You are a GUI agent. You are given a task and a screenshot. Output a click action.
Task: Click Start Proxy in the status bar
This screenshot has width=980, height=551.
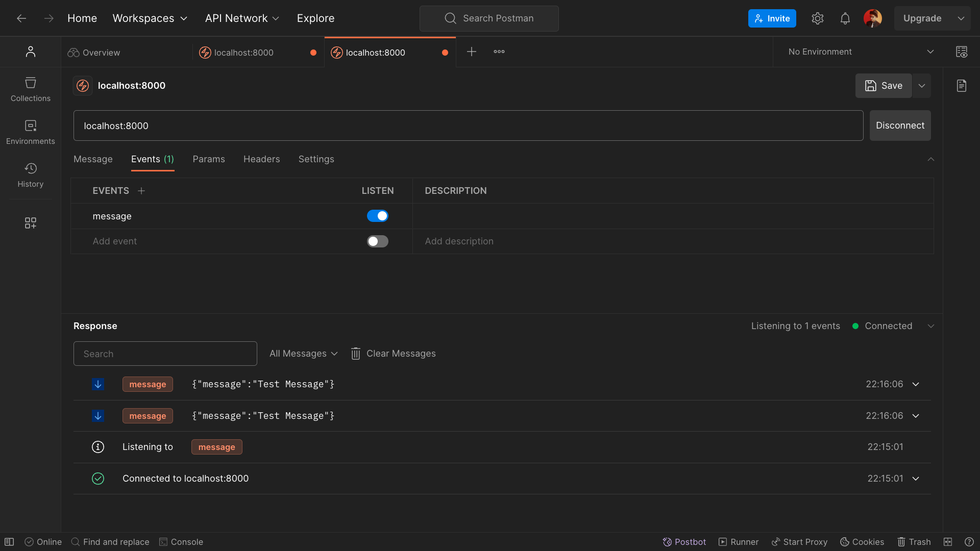(x=799, y=542)
